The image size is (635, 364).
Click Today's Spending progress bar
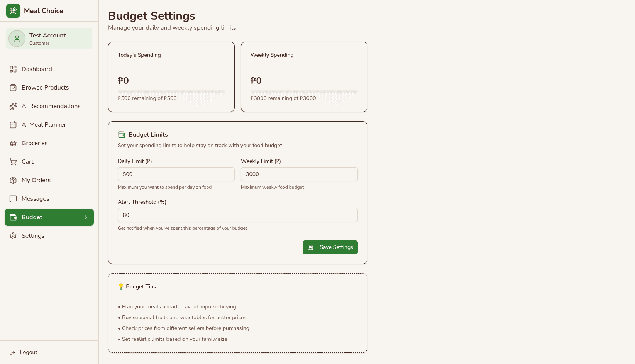coord(171,91)
